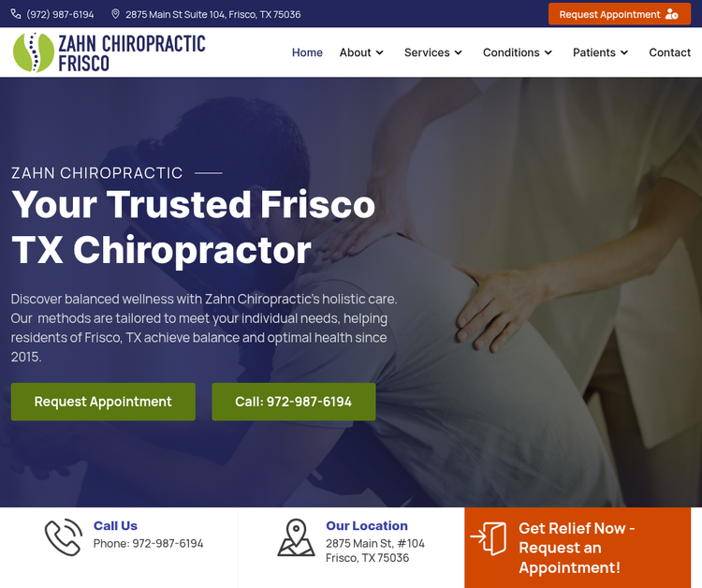702x588 pixels.
Task: Click the 2875 Main St Suite 104 address link
Action: coord(213,14)
